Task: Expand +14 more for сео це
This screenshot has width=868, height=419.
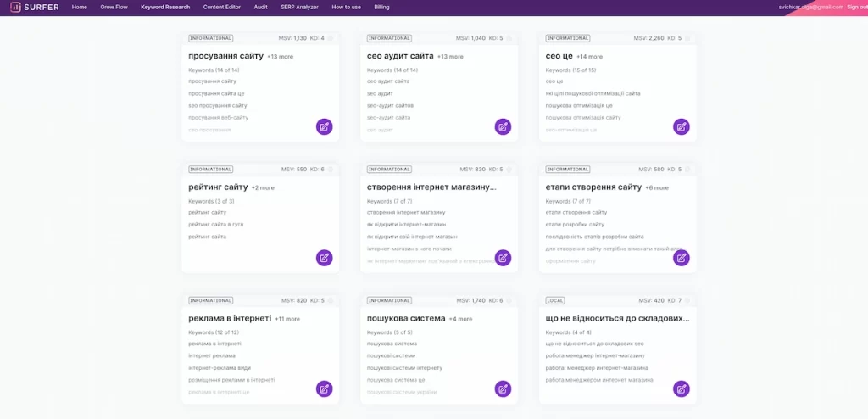Action: pyautogui.click(x=590, y=57)
